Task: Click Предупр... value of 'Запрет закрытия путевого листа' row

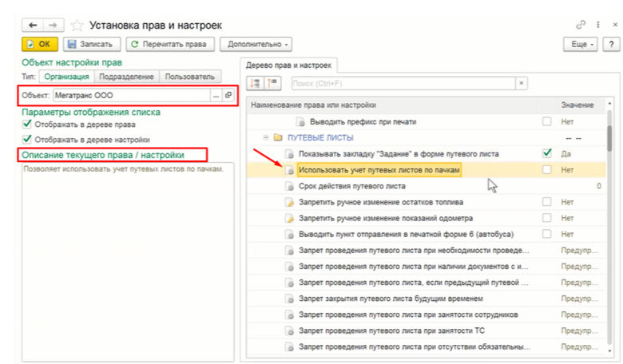Action: tap(579, 299)
